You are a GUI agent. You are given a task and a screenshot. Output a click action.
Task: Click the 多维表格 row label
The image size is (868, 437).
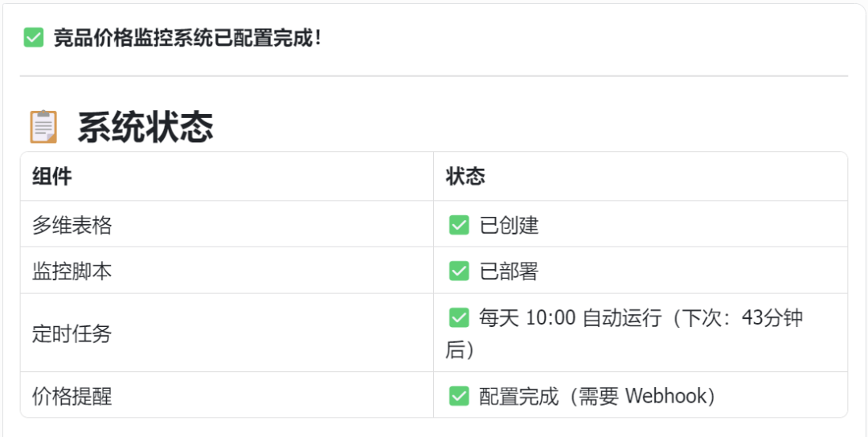tap(72, 225)
